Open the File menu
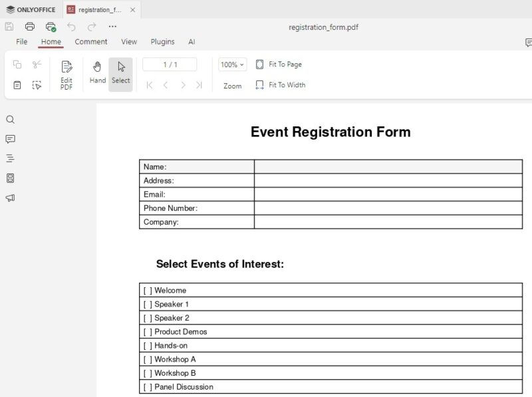The image size is (532, 397). point(21,41)
